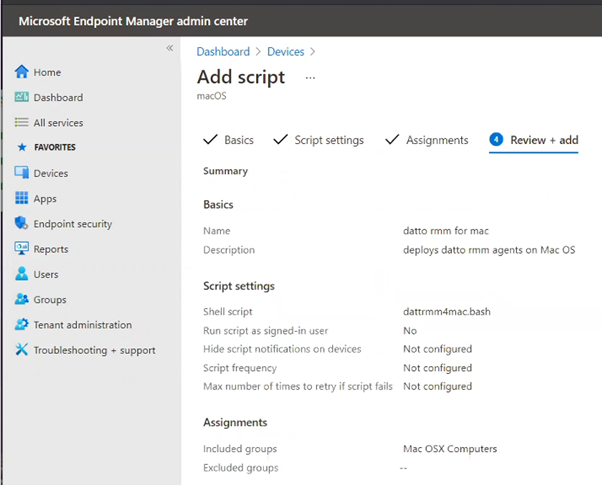Click the Tenant administration gear icon
The width and height of the screenshot is (602, 485).
tap(22, 324)
